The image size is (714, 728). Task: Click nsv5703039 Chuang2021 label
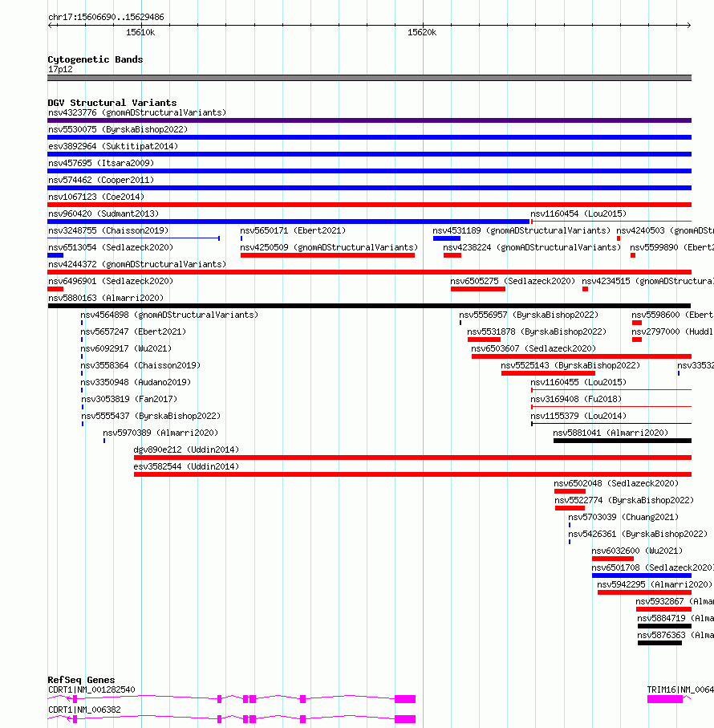point(623,517)
